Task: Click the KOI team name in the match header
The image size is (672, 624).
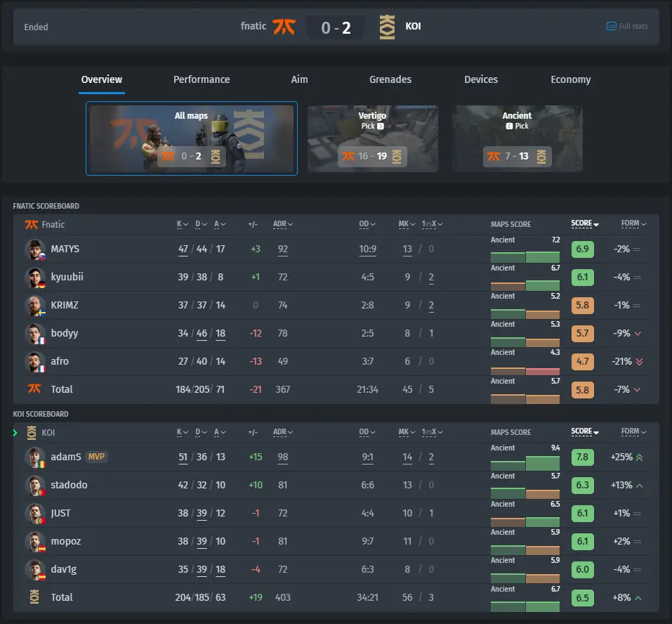Action: (x=413, y=26)
